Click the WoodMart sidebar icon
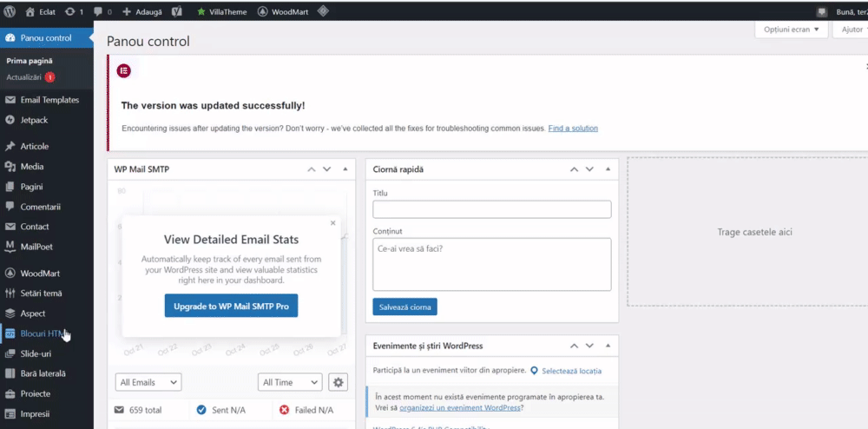The width and height of the screenshot is (868, 429). [10, 274]
